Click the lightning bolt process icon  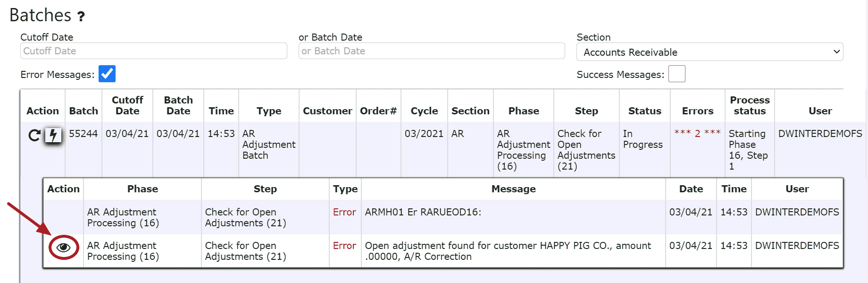pyautogui.click(x=53, y=136)
